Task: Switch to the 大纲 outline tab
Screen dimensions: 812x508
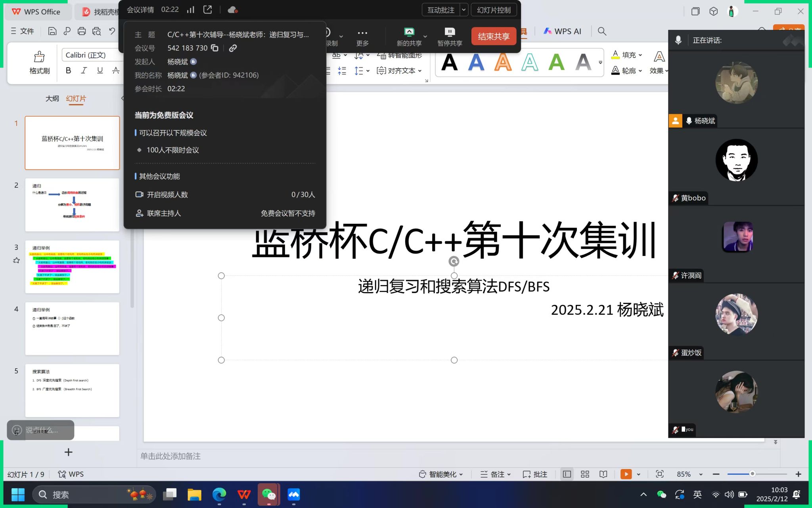Action: click(x=52, y=98)
